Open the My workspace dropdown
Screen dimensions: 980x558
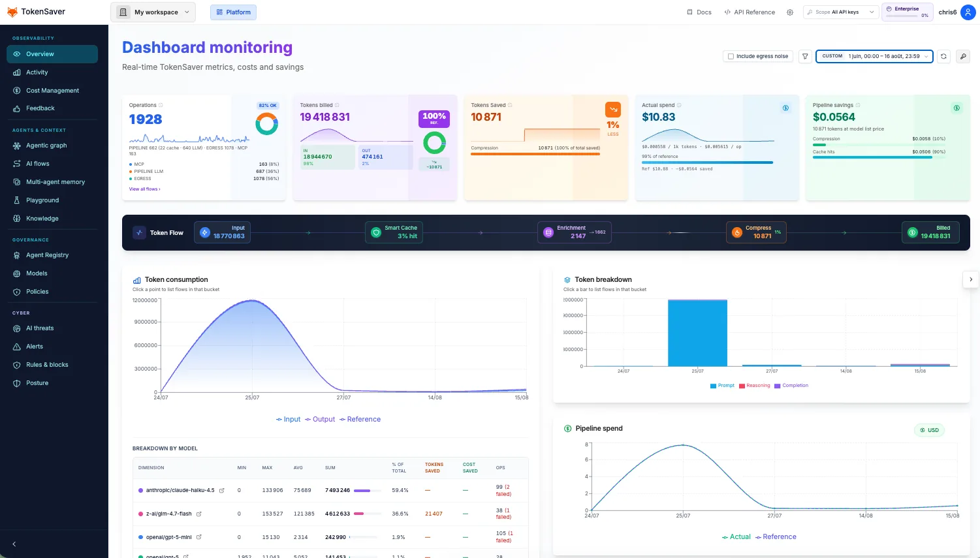point(153,12)
